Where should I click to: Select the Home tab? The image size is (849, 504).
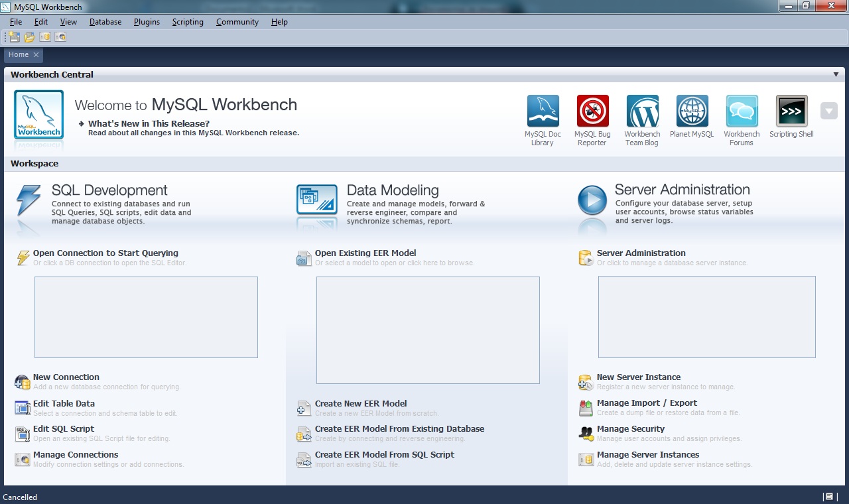pos(19,55)
